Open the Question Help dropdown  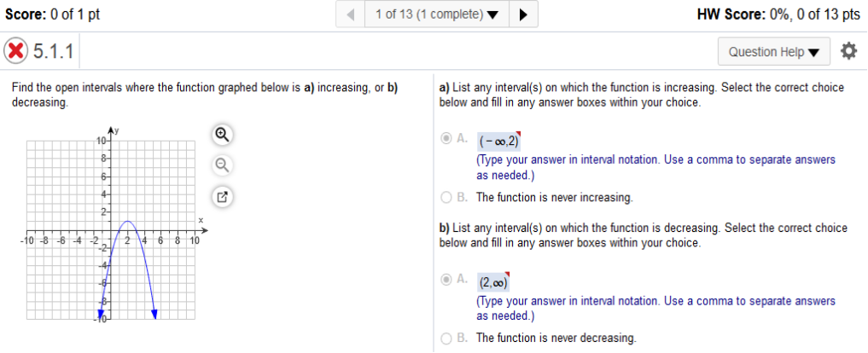point(774,51)
